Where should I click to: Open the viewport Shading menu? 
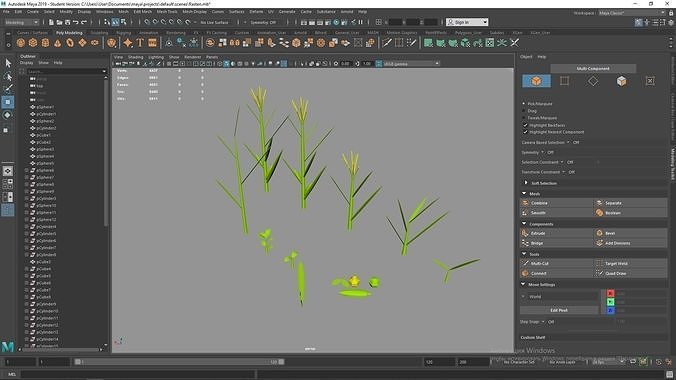[x=135, y=57]
